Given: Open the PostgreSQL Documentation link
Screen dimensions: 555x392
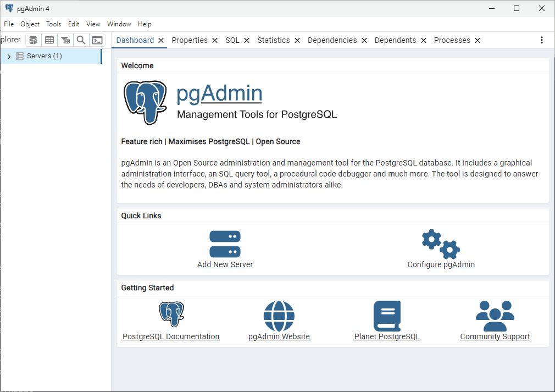Looking at the screenshot, I should [x=171, y=336].
